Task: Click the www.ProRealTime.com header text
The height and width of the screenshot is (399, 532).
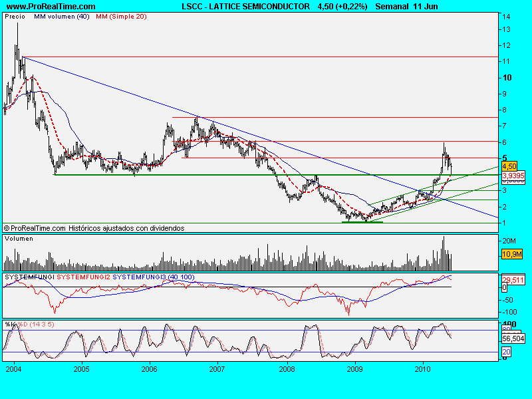Action: pyautogui.click(x=51, y=7)
